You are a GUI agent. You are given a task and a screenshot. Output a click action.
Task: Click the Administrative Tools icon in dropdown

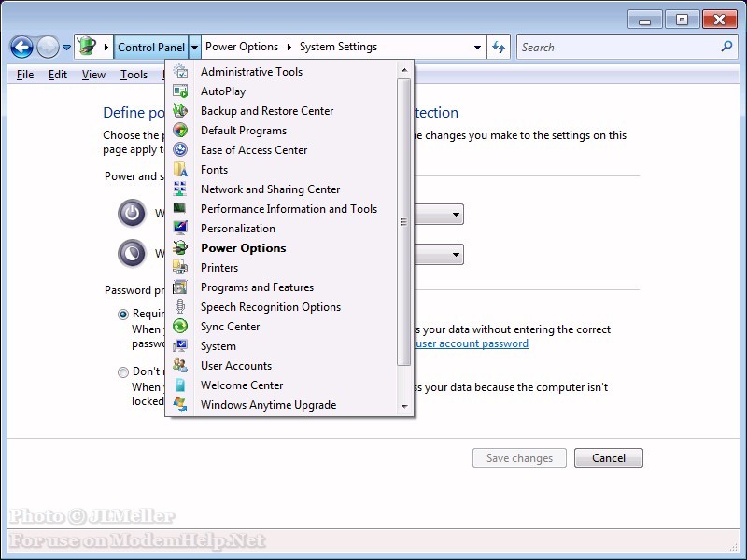pyautogui.click(x=180, y=72)
